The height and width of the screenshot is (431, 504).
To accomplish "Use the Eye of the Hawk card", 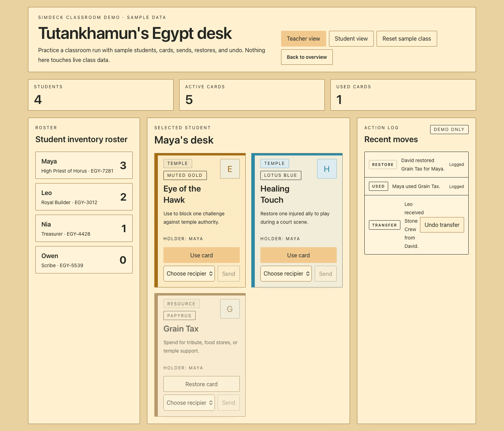I will click(202, 255).
